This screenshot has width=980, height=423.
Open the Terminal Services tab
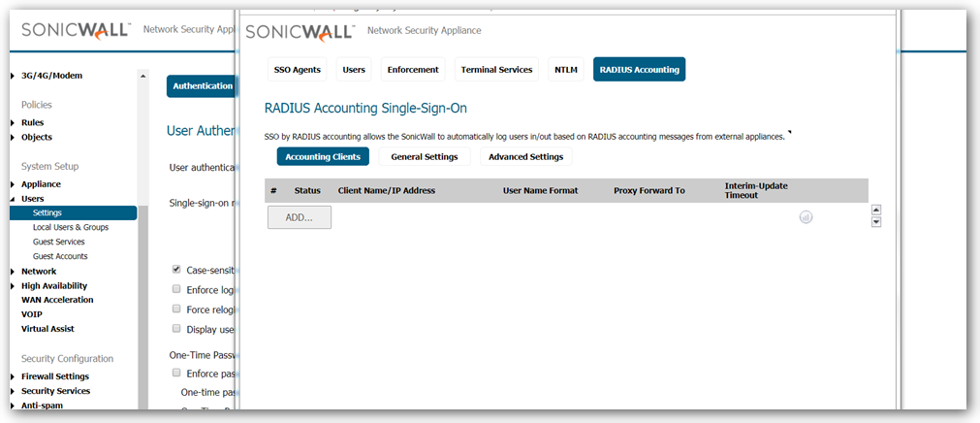[496, 70]
